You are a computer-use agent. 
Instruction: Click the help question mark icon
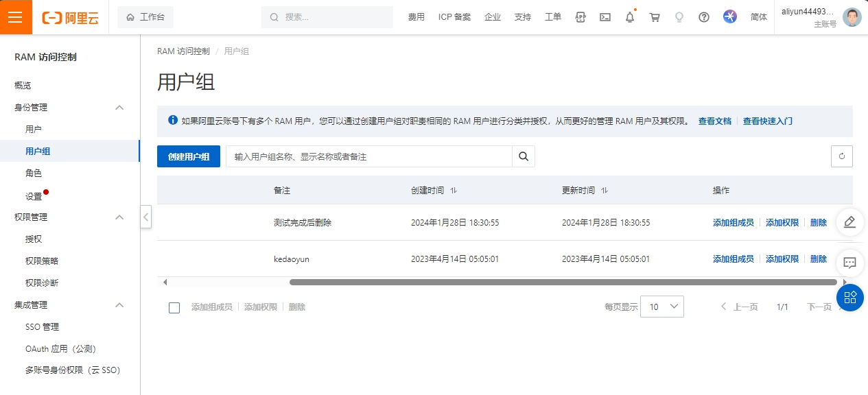pos(704,17)
